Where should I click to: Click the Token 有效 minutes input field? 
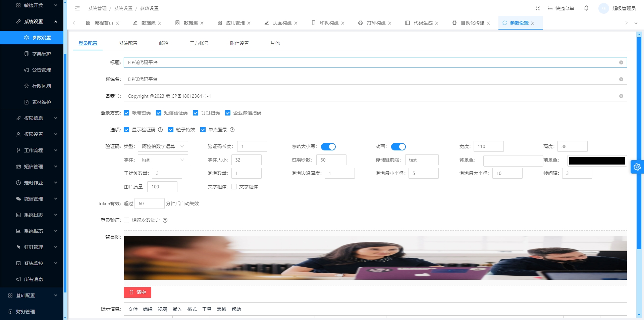[149, 204]
